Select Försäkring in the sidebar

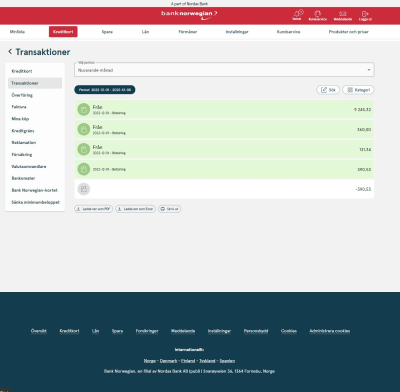pyautogui.click(x=22, y=155)
